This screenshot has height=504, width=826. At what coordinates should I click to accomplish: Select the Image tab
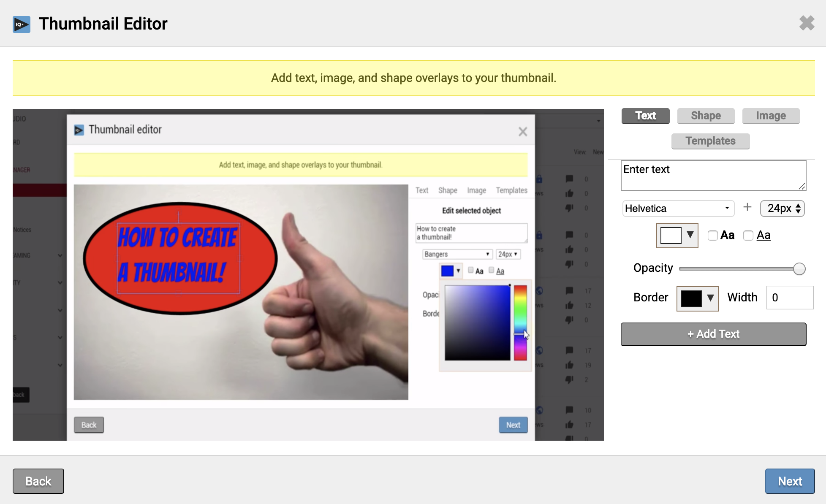click(x=771, y=116)
